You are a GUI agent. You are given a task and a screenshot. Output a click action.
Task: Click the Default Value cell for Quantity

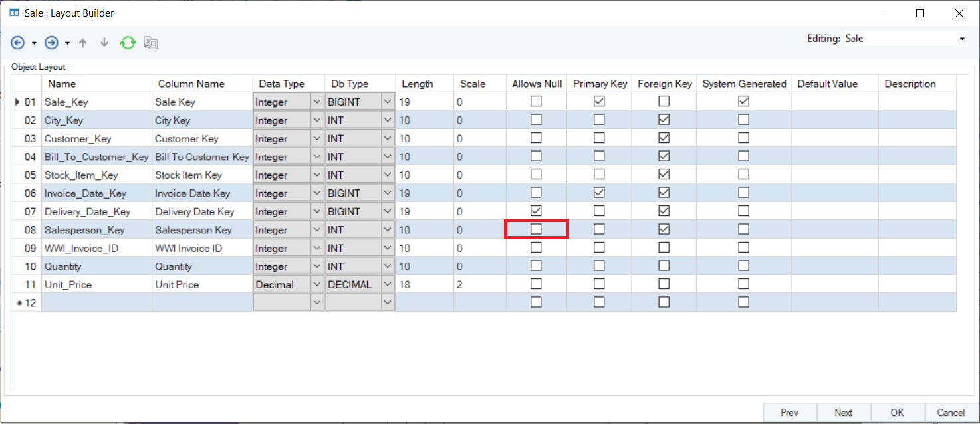click(834, 266)
